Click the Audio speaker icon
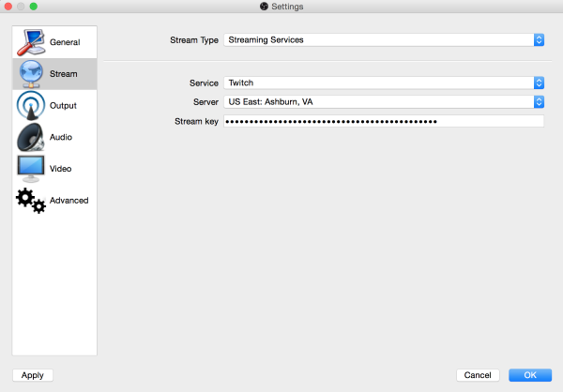This screenshot has width=563, height=392. 31,138
